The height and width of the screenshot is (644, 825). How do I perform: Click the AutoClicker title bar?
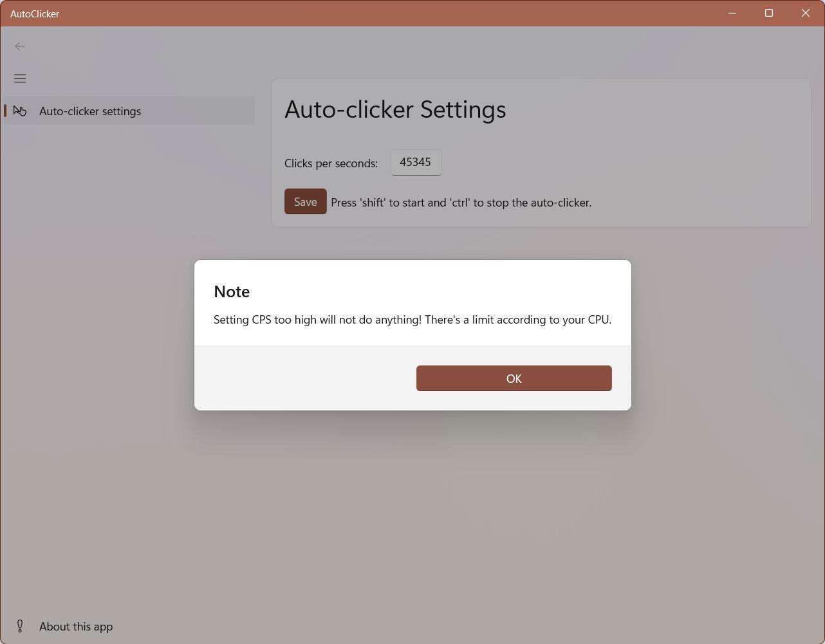click(386, 13)
